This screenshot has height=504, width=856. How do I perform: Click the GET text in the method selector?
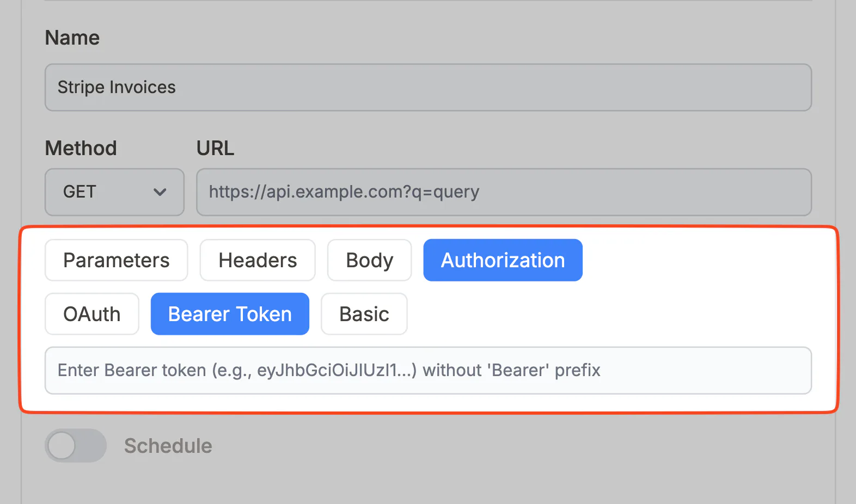(80, 192)
